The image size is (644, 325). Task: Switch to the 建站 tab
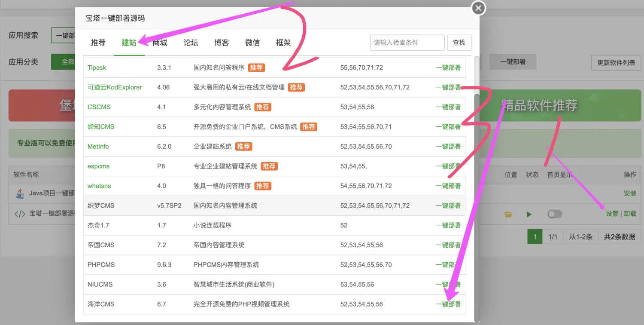tap(129, 43)
